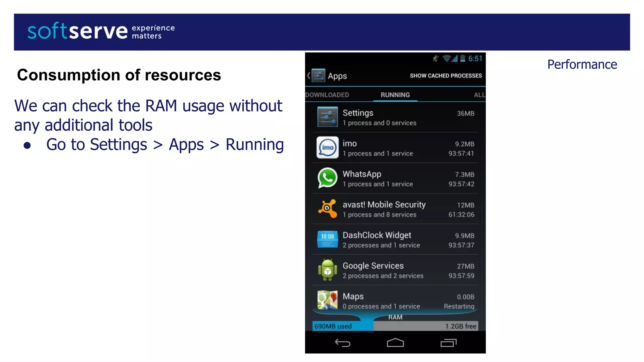Tap the 'Restarting' status for Maps

(459, 306)
